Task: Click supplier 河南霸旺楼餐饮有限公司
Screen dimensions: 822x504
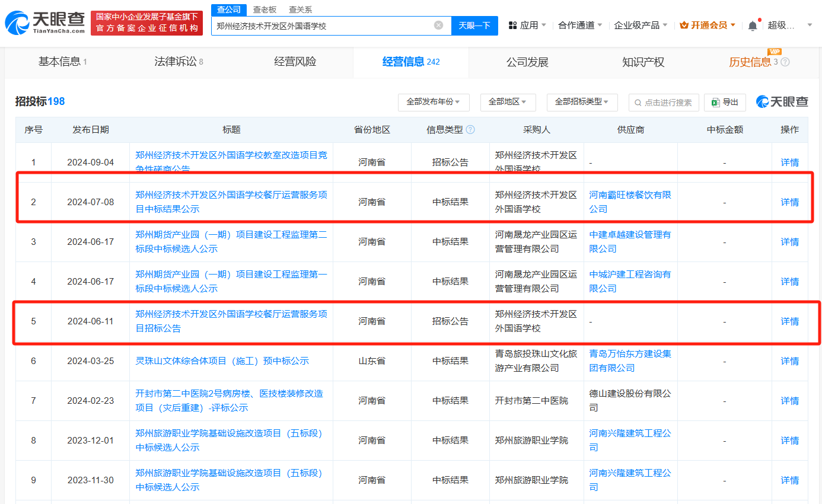Action: point(630,202)
